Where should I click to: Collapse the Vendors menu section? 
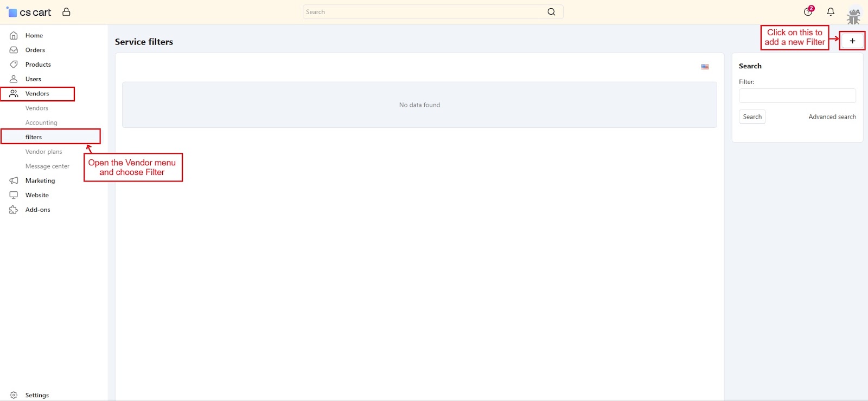tap(37, 94)
